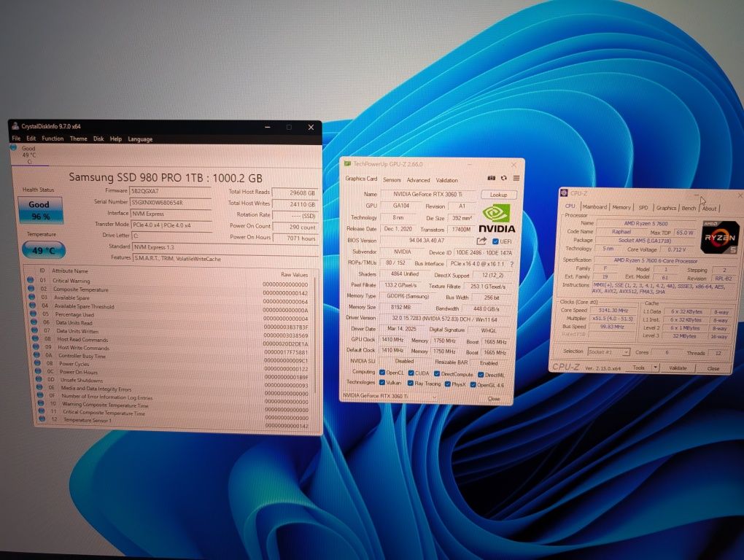The width and height of the screenshot is (744, 560).
Task: Click the Firmware field 5B2QGXA7
Action: coord(171,191)
